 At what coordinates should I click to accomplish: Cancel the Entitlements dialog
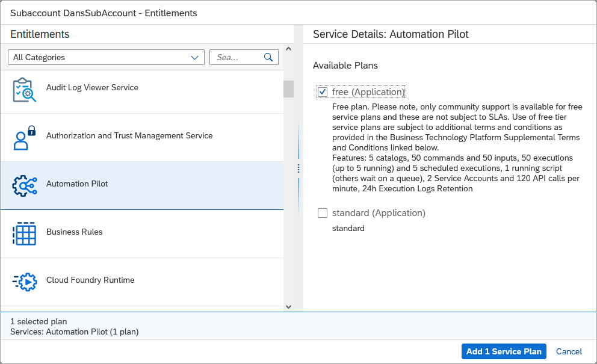pyautogui.click(x=569, y=351)
